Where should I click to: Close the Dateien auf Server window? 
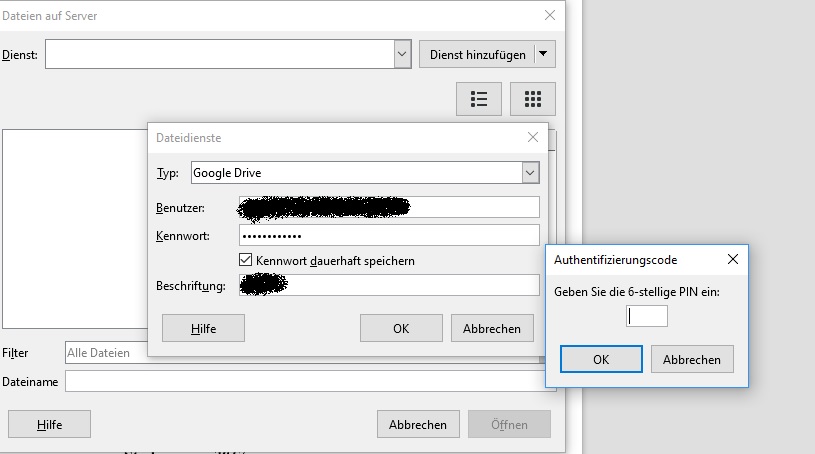pyautogui.click(x=550, y=16)
